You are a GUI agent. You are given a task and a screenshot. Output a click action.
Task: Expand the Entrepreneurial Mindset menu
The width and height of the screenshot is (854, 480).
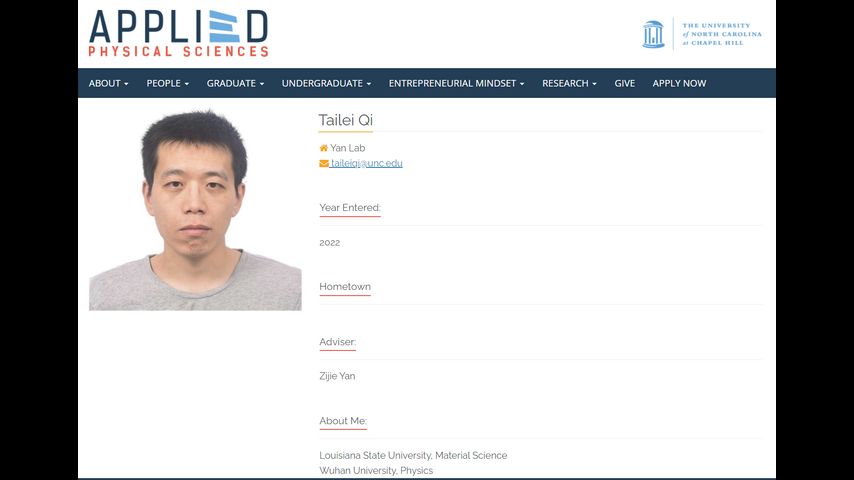[x=456, y=83]
